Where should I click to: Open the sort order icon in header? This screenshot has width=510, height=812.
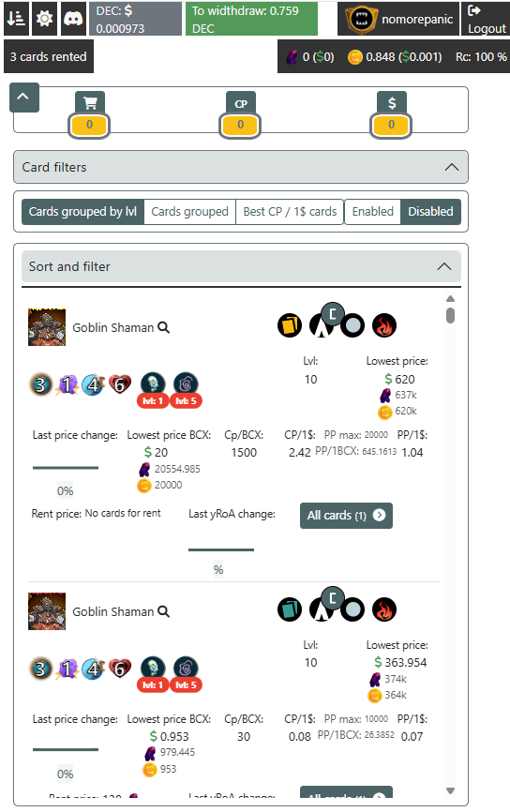(16, 19)
